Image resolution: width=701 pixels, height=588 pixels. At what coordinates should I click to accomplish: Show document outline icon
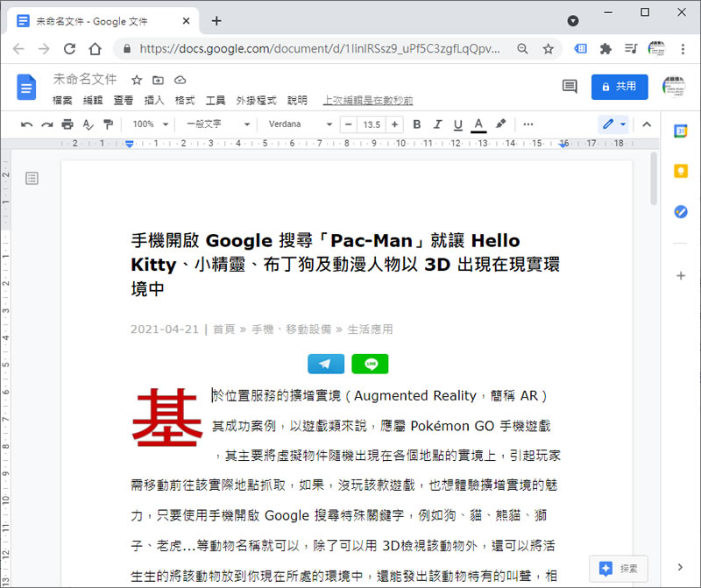32,179
